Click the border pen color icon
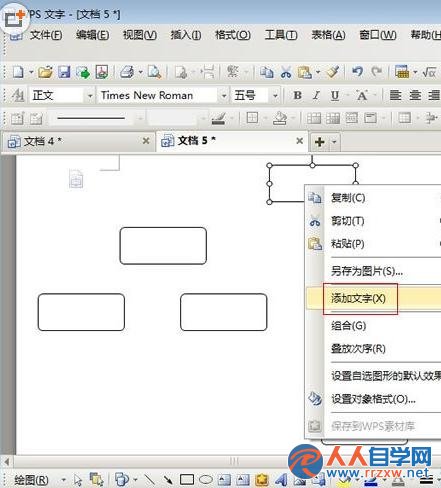The image size is (441, 488). [x=219, y=118]
